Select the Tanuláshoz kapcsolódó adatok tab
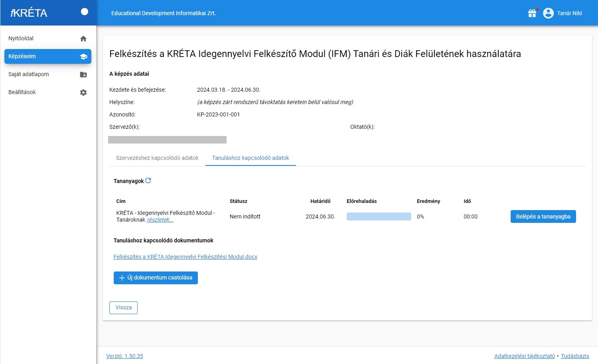Viewport: 598px width, 364px height. (251, 158)
